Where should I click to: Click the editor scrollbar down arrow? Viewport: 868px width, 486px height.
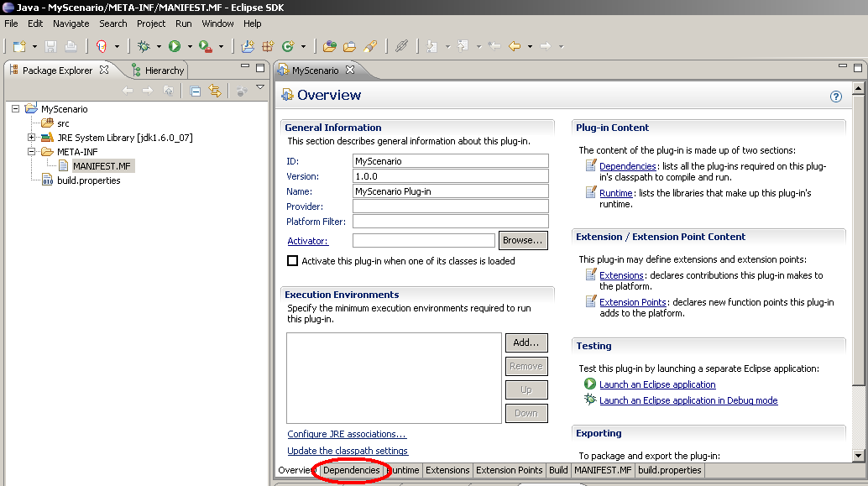(x=859, y=456)
